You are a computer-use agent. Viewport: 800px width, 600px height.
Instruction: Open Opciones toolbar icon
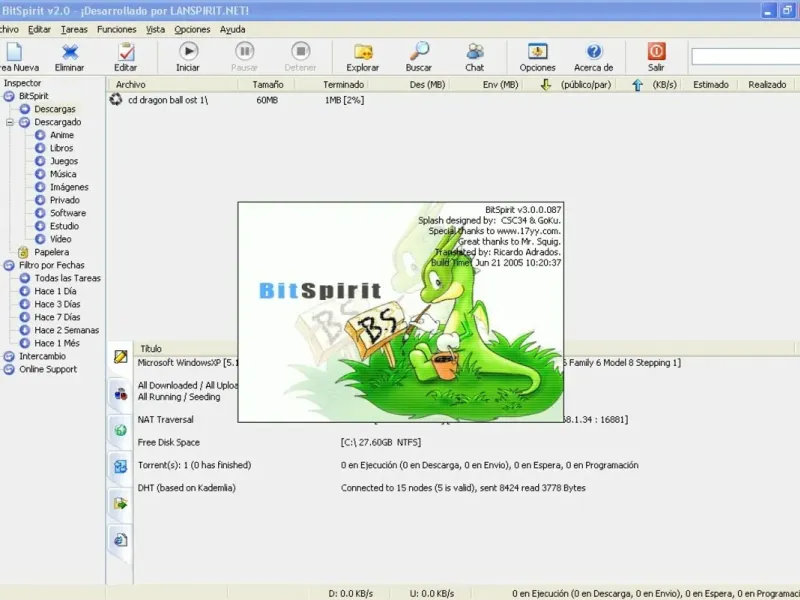(537, 52)
